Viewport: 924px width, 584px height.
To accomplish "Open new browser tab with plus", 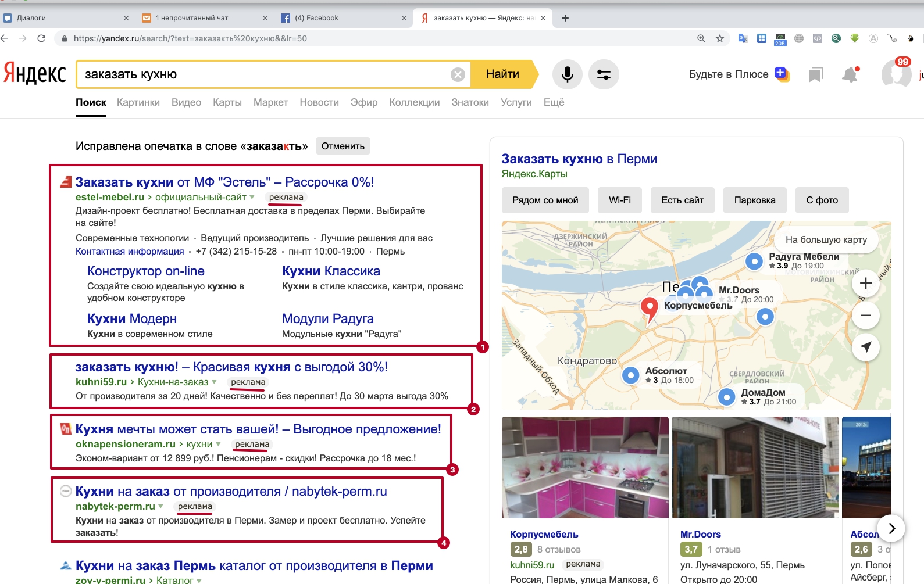I will coord(565,18).
